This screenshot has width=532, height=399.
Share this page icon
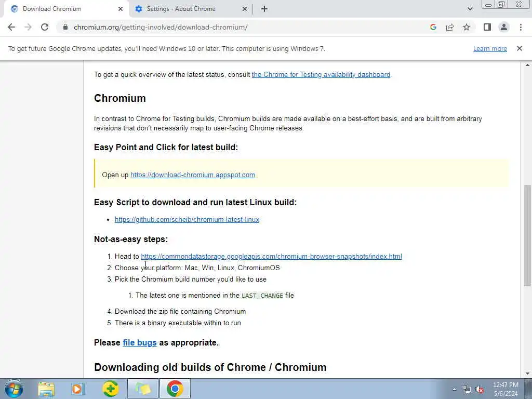click(x=450, y=27)
